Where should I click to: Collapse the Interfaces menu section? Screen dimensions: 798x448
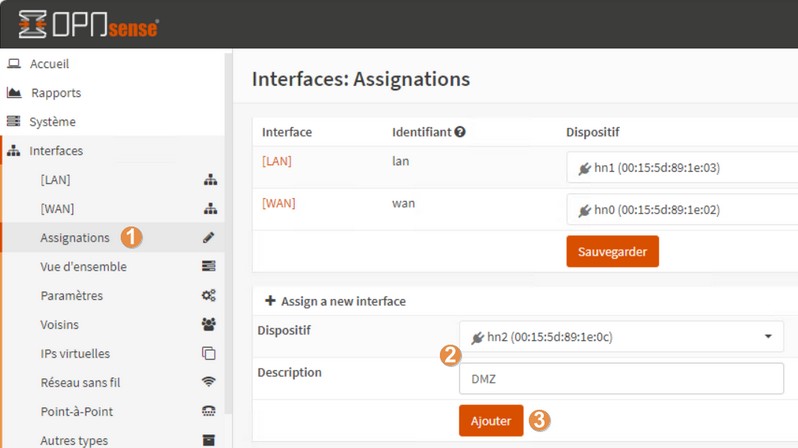[56, 151]
